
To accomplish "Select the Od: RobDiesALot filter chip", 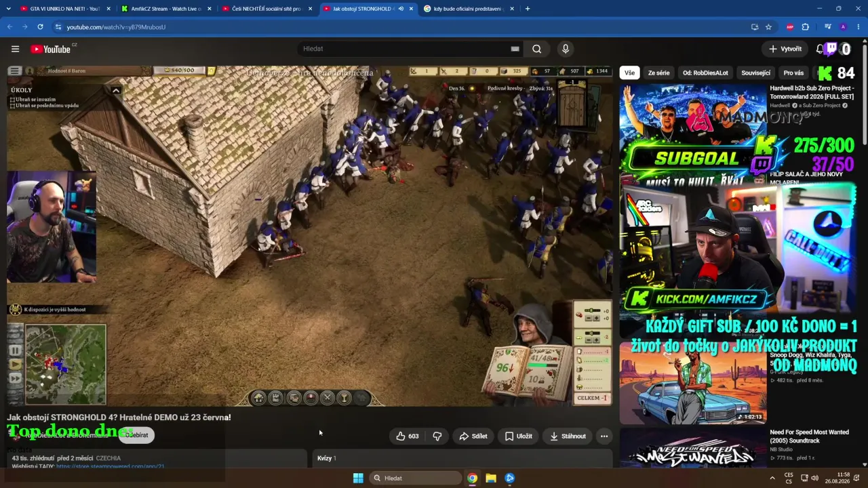I will 705,73.
